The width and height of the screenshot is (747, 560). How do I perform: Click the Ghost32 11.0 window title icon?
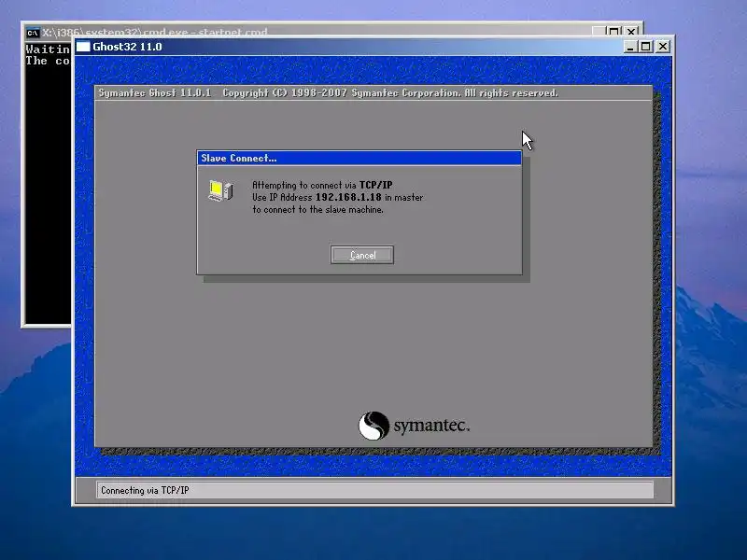click(83, 47)
